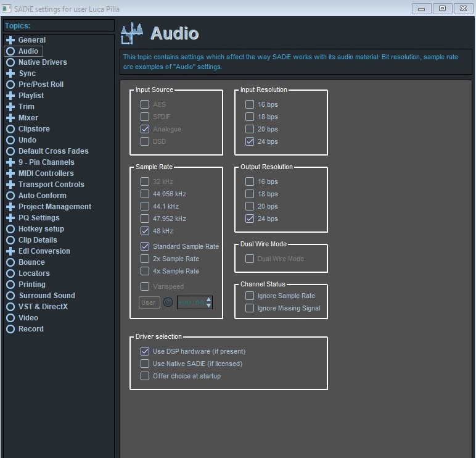Toggle Use DSP hardware (if present)
The width and height of the screenshot is (476, 458).
click(x=145, y=351)
